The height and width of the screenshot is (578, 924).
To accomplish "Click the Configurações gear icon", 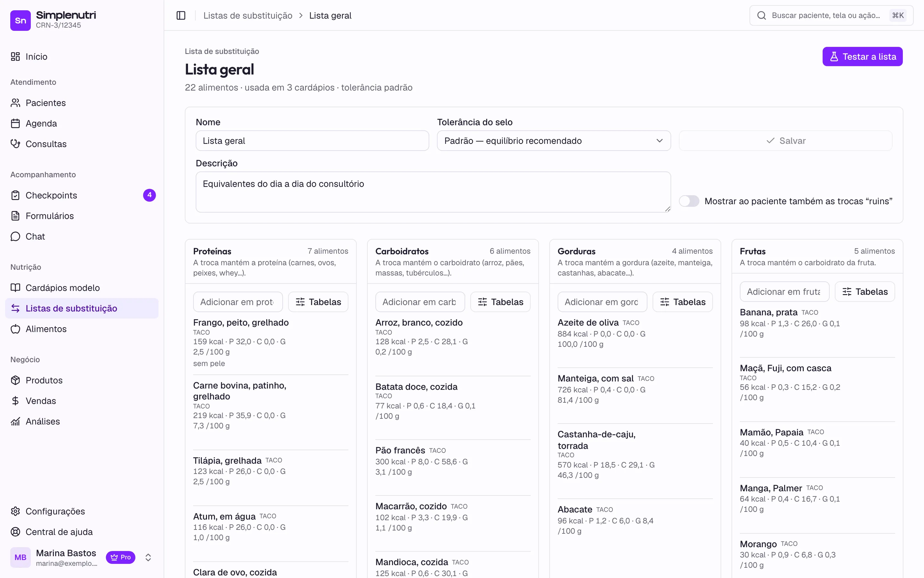I will point(15,512).
